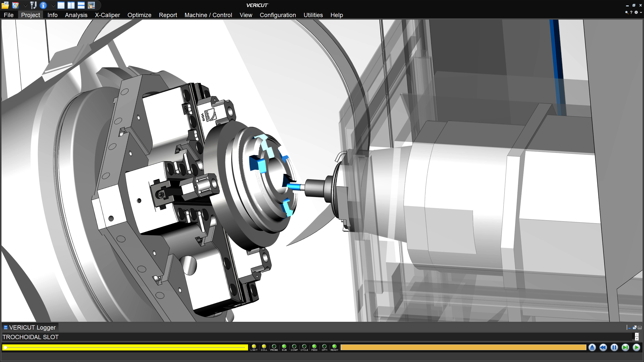The height and width of the screenshot is (362, 644).
Task: Toggle the COLL collision indicator light
Action: pos(264,346)
